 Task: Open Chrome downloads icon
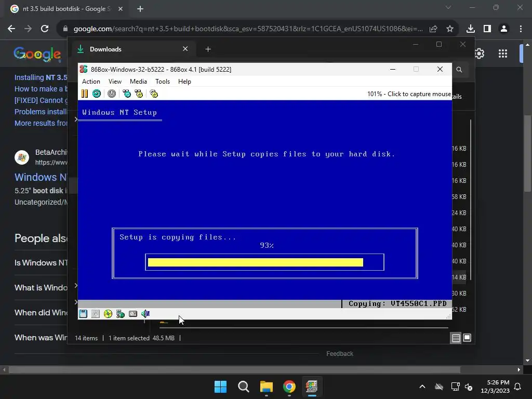tap(471, 29)
